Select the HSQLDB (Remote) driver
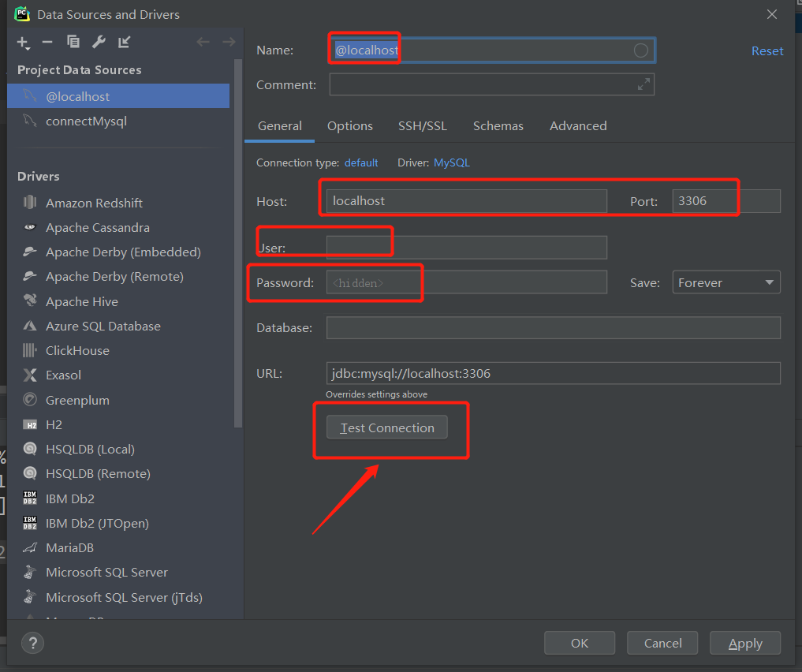This screenshot has height=672, width=802. (118, 474)
